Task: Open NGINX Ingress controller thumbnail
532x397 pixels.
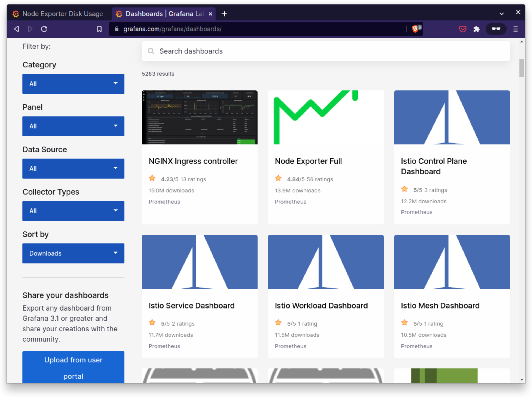Action: click(x=199, y=117)
